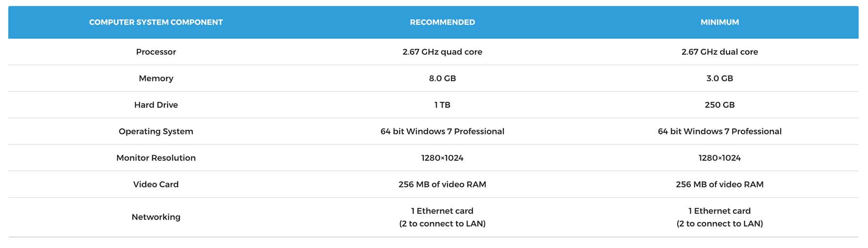
Task: Select the Processor row label
Action: point(155,52)
